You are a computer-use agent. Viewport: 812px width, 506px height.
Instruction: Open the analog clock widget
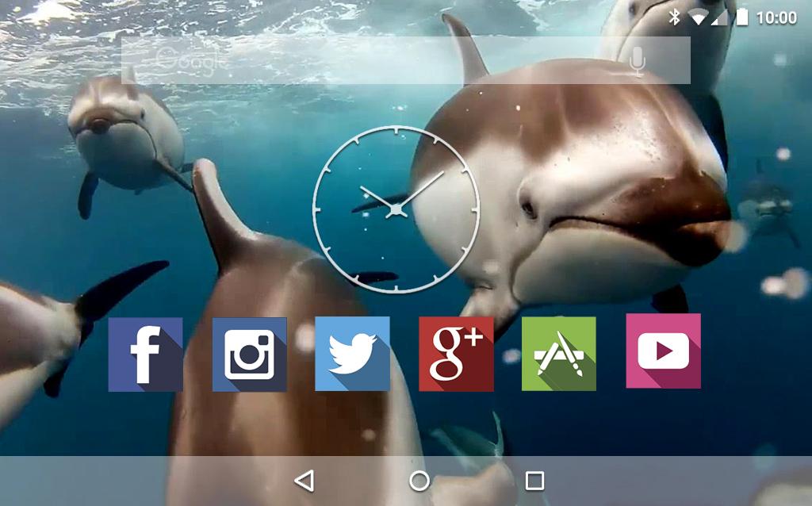click(x=396, y=209)
